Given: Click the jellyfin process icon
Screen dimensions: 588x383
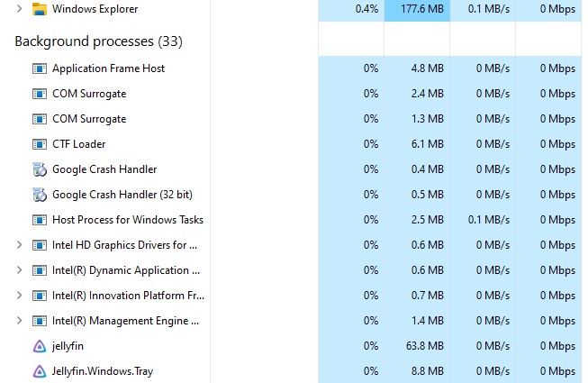Looking at the screenshot, I should point(39,346).
